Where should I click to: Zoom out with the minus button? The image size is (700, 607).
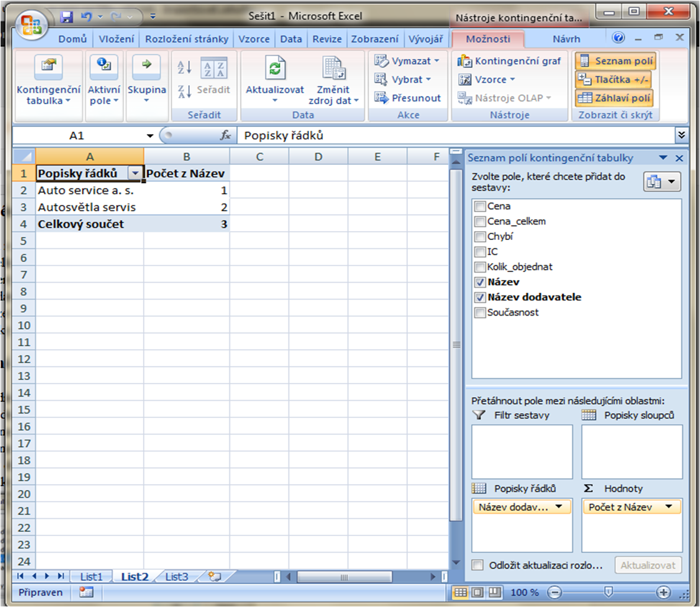coord(555,592)
